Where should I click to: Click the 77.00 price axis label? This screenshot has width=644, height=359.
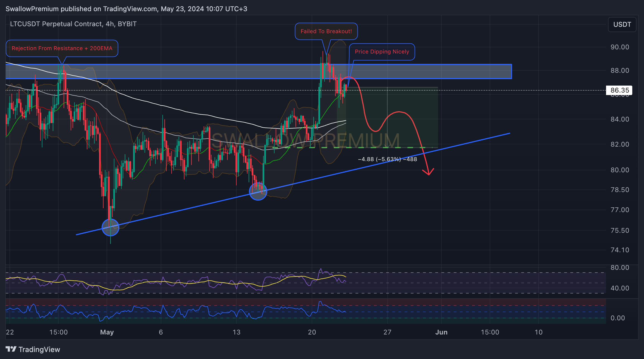point(620,210)
